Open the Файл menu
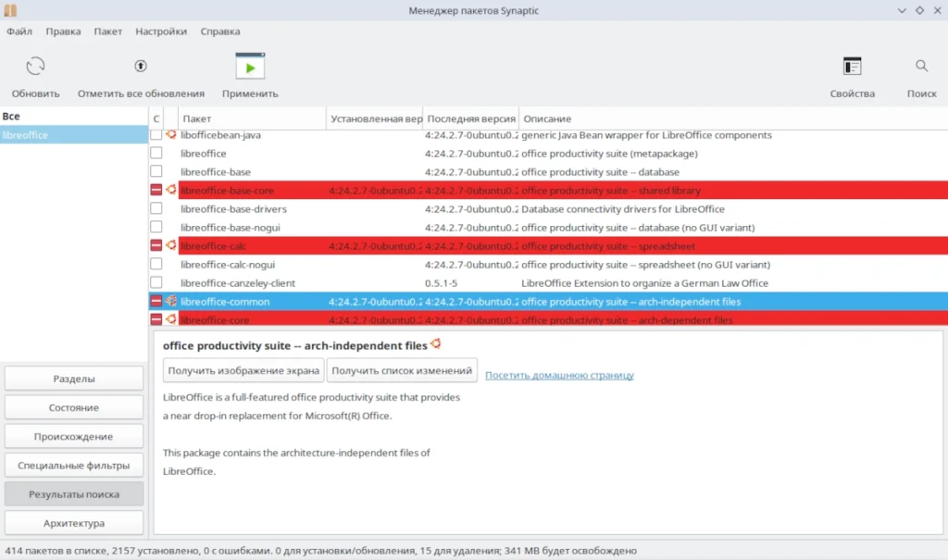The image size is (948, 560). [19, 31]
